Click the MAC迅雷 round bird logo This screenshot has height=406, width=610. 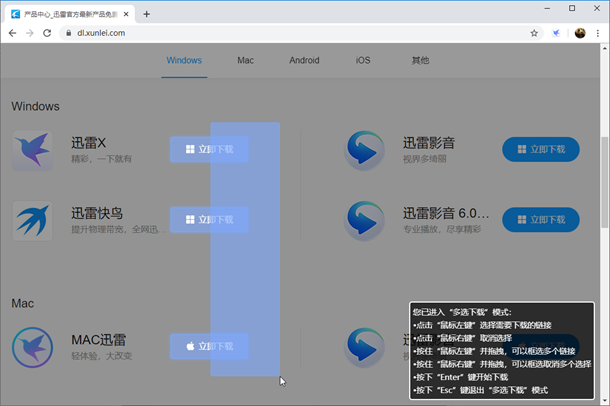click(33, 347)
